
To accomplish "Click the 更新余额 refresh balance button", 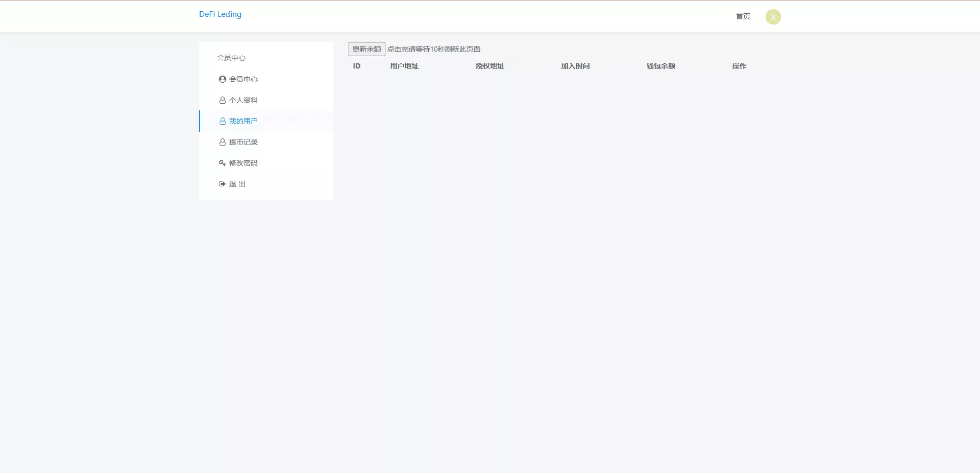I will pyautogui.click(x=366, y=49).
